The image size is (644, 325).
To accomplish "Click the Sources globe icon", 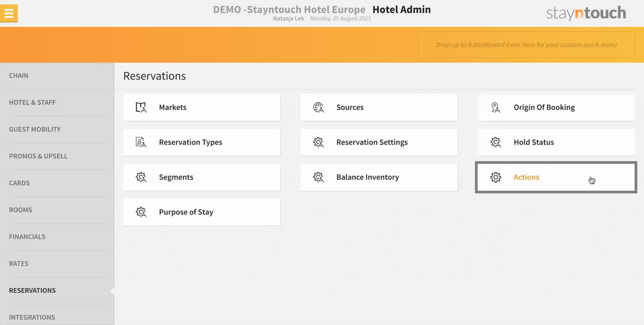I will [x=318, y=107].
